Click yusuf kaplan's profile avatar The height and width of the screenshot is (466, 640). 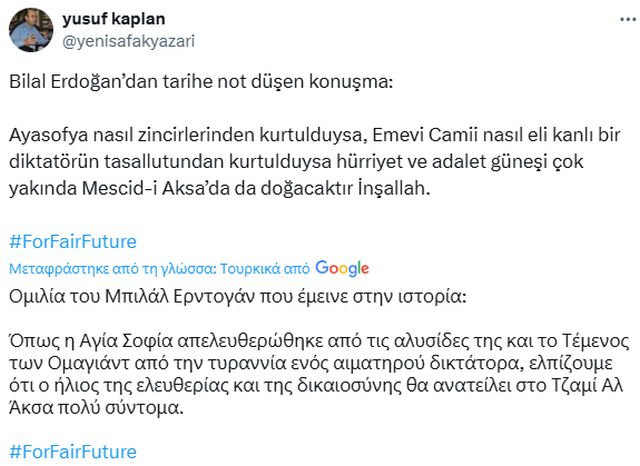pos(31,29)
